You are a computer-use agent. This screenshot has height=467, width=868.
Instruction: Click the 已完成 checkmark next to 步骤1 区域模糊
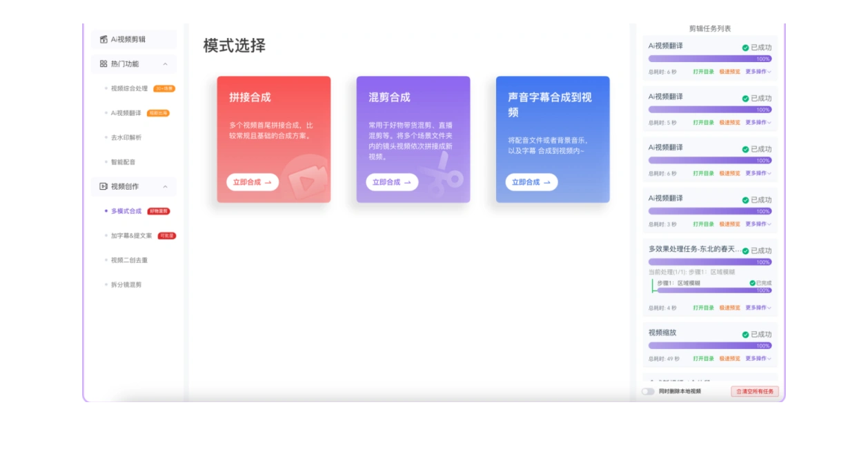(x=752, y=283)
